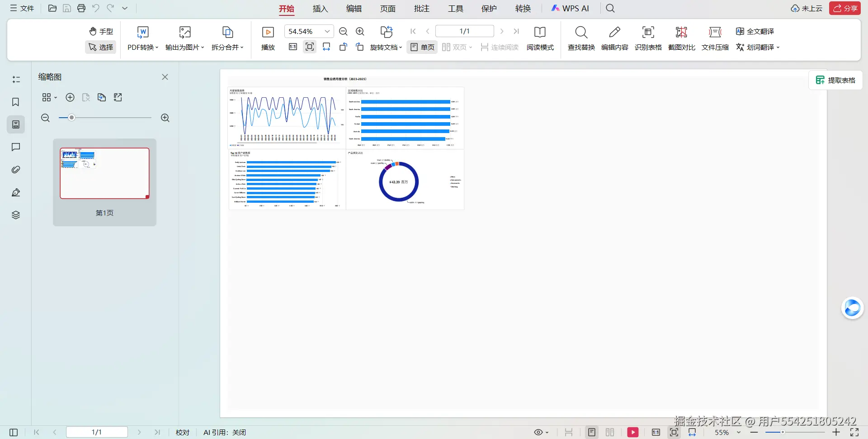This screenshot has height=439, width=868.
Task: Close the 缩略图 thumbnail panel
Action: coord(165,77)
